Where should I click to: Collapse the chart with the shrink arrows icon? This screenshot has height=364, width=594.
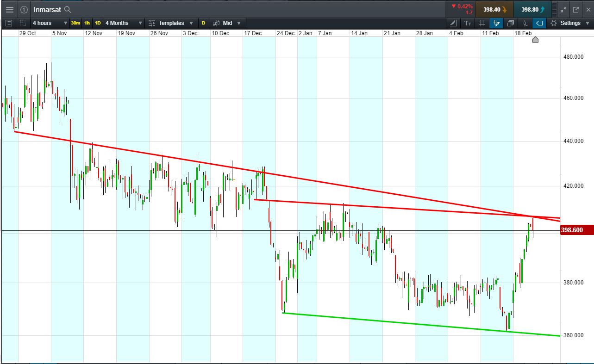(563, 9)
